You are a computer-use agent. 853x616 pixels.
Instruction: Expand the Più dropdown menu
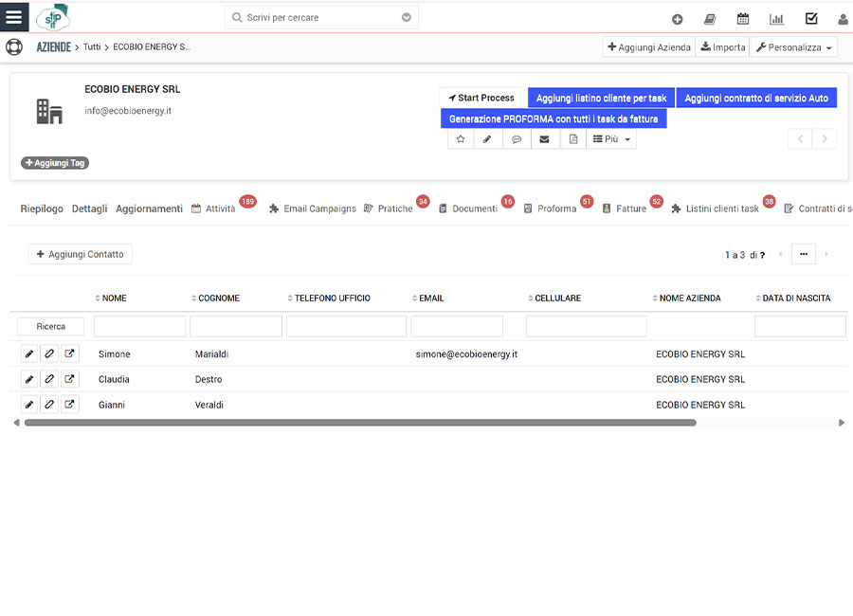click(611, 138)
